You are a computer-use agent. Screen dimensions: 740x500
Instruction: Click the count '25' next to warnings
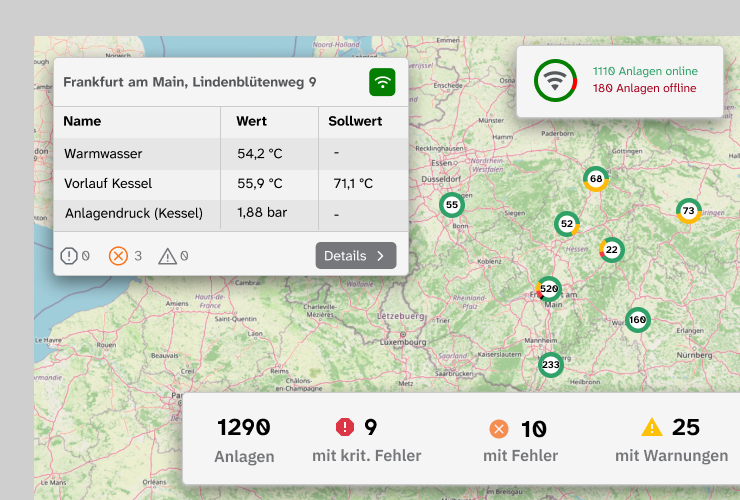[x=686, y=427]
